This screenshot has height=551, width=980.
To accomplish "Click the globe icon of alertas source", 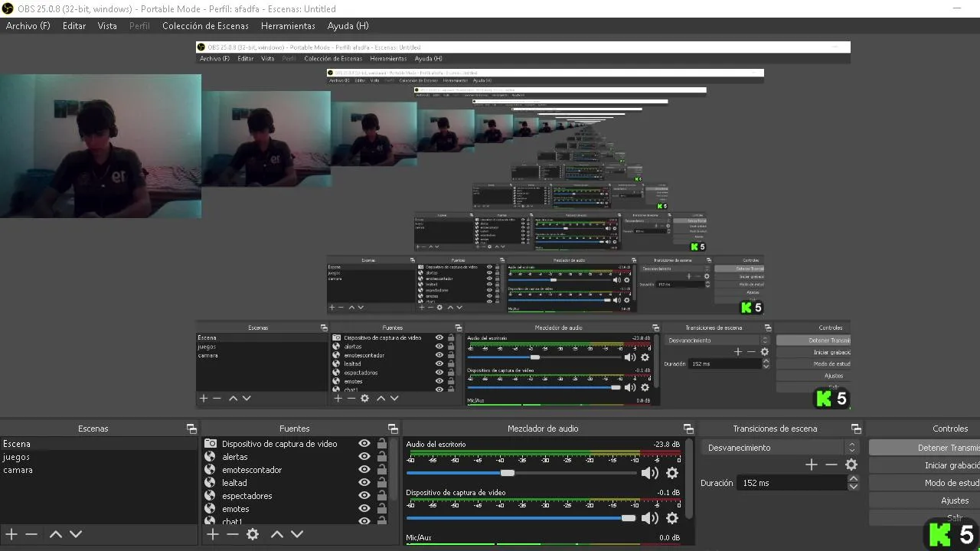I will pyautogui.click(x=210, y=457).
